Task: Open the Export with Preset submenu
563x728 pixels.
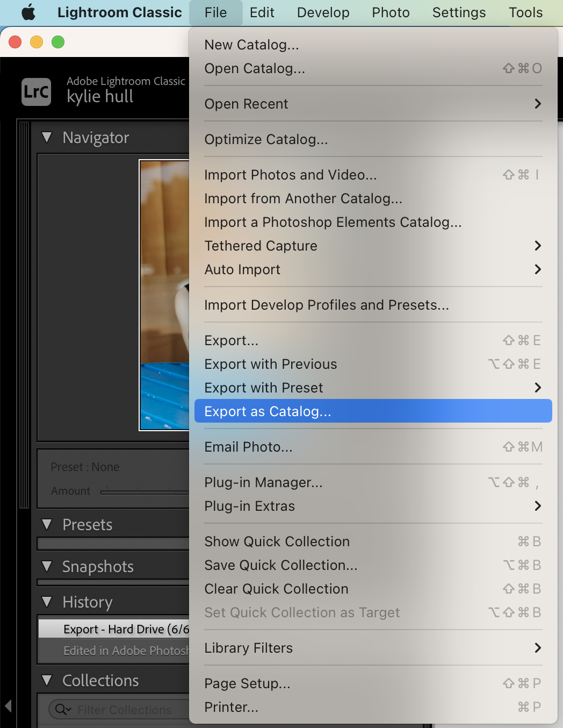Action: click(x=373, y=388)
